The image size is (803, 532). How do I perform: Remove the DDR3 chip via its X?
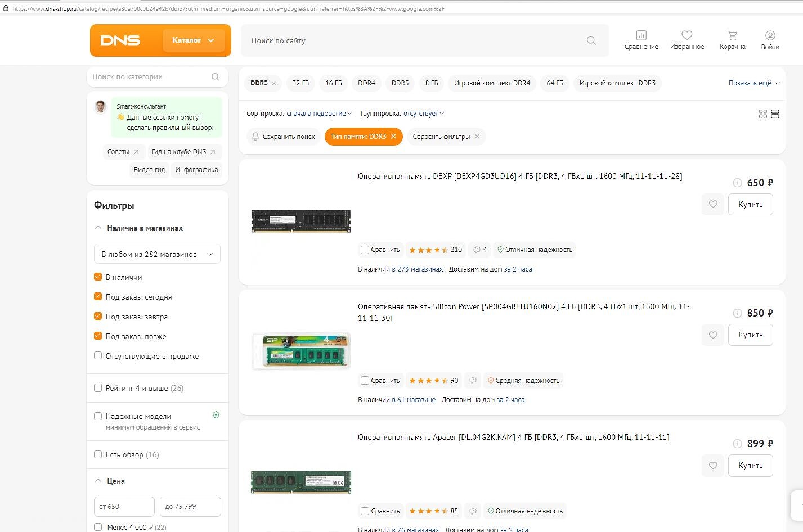[x=274, y=83]
